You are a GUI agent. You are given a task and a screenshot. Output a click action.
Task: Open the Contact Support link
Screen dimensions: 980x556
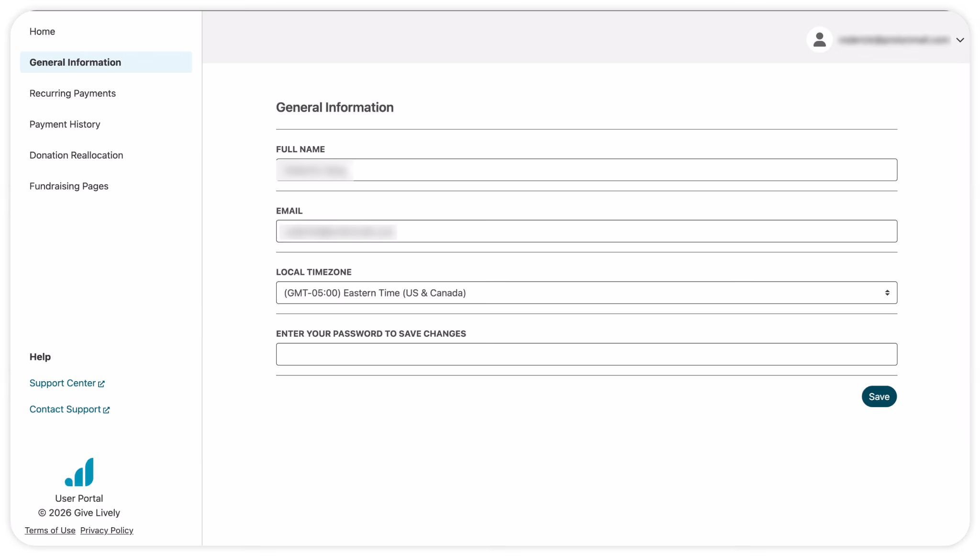(69, 409)
